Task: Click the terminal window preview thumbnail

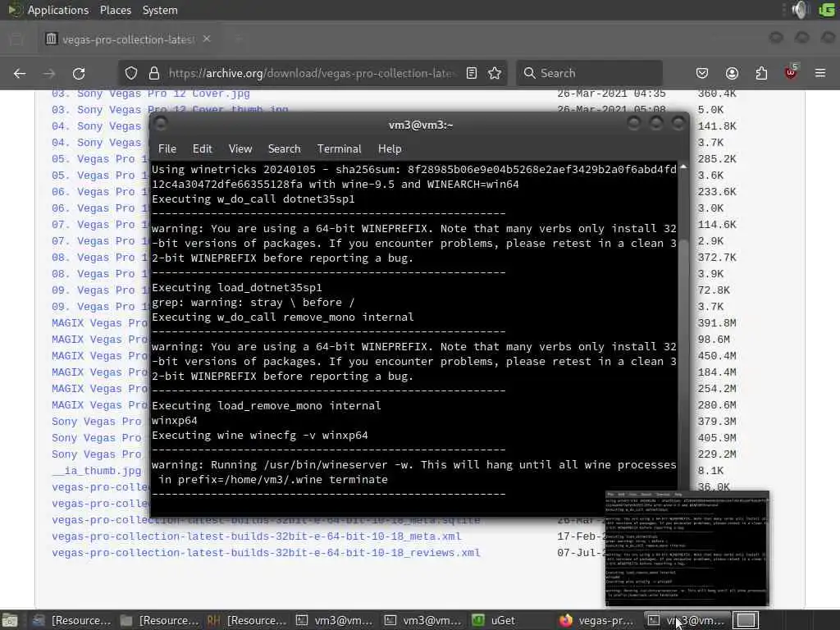Action: (x=687, y=549)
